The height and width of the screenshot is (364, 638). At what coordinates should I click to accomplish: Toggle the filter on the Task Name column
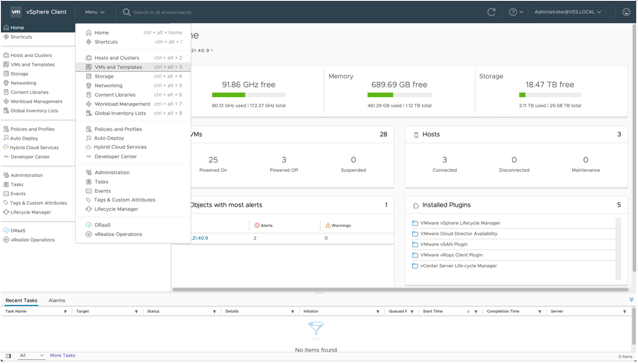click(65, 311)
